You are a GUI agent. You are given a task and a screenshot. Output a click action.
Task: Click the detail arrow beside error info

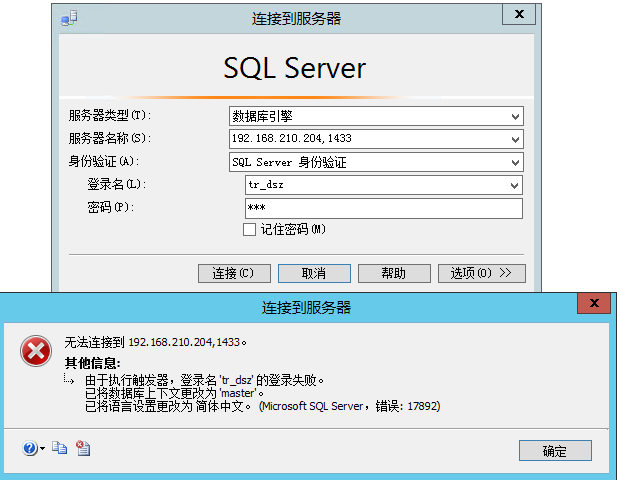69,379
